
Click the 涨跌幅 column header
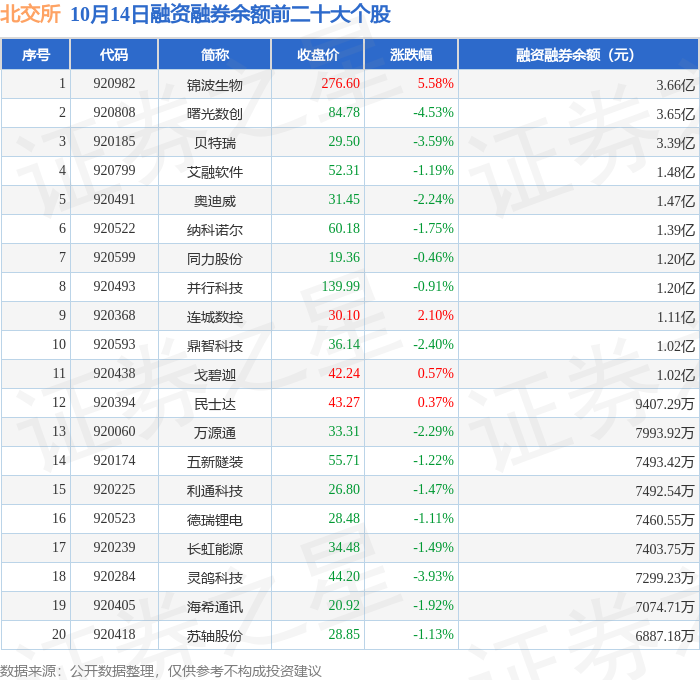411,54
